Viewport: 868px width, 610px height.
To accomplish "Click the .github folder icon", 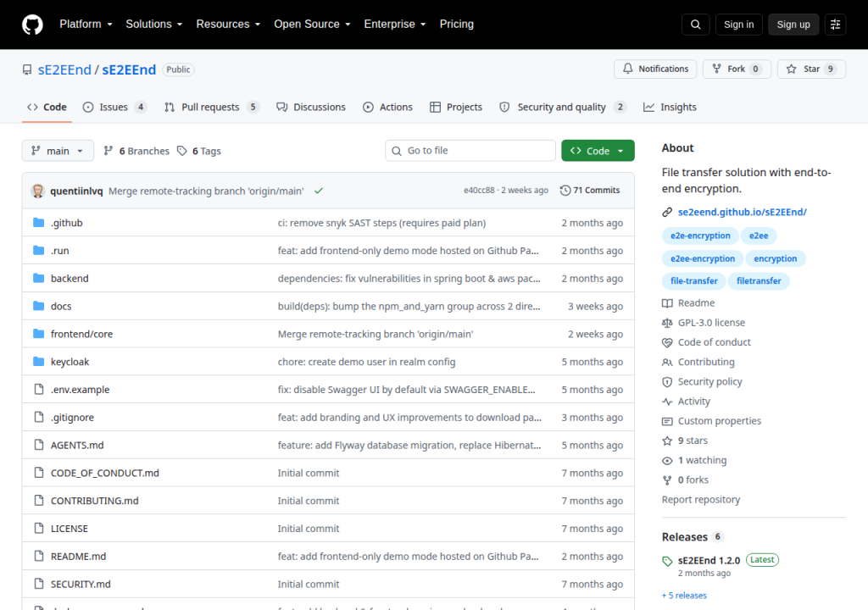I will tap(39, 223).
